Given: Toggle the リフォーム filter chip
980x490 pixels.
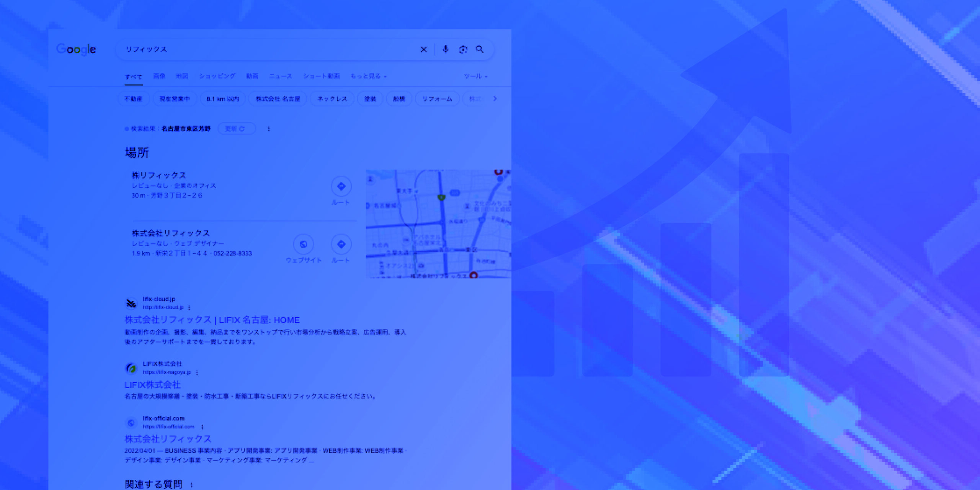Looking at the screenshot, I should coord(437,99).
